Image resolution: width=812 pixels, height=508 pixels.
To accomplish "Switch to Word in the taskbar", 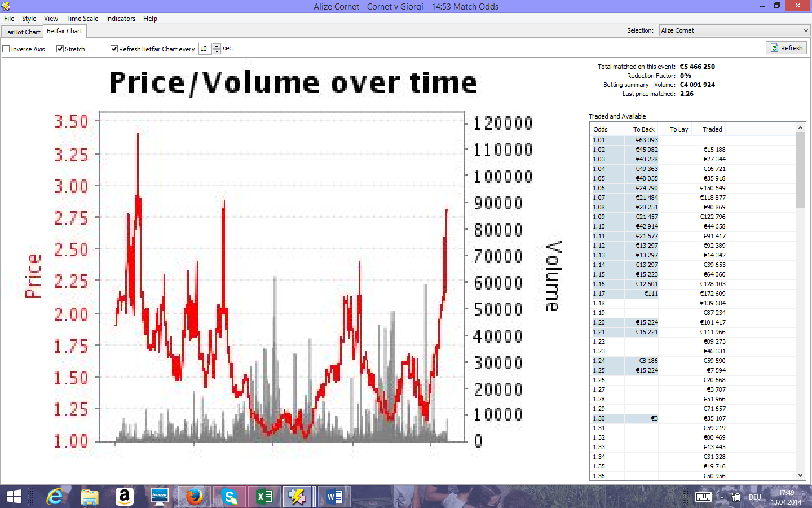I will click(334, 497).
